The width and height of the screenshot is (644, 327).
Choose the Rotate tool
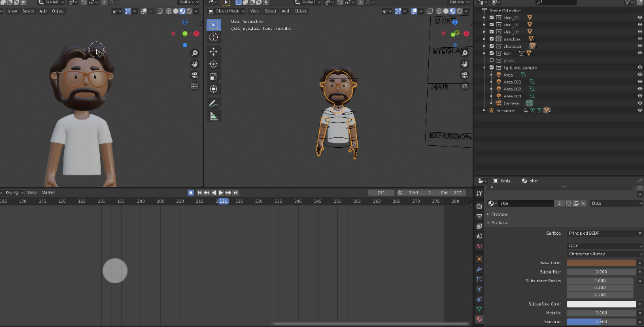[213, 63]
